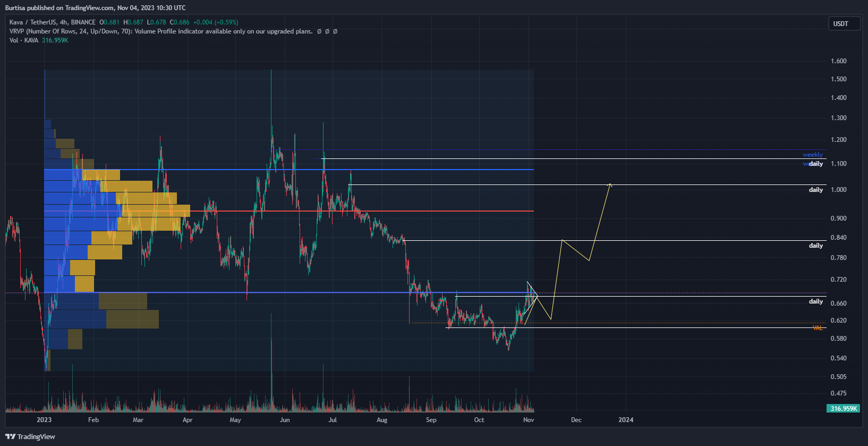Click the 1.500 price axis label

coord(839,79)
